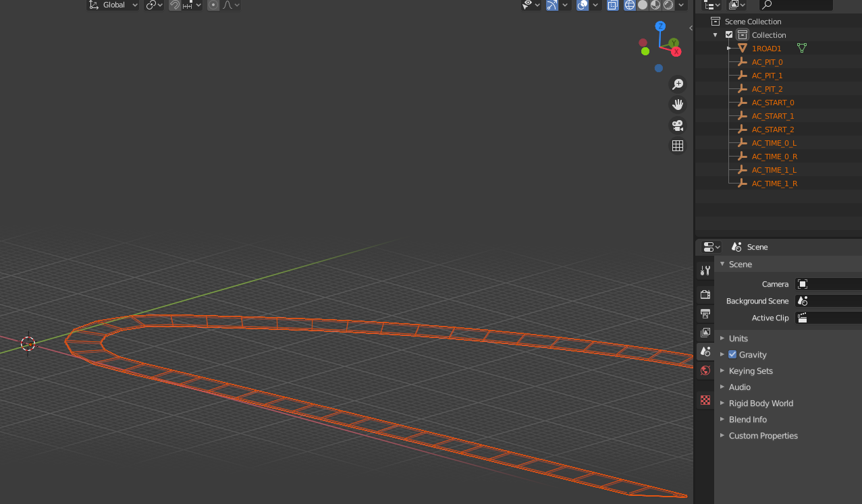Open the Tool properties tab
This screenshot has width=862, height=504.
coord(705,271)
